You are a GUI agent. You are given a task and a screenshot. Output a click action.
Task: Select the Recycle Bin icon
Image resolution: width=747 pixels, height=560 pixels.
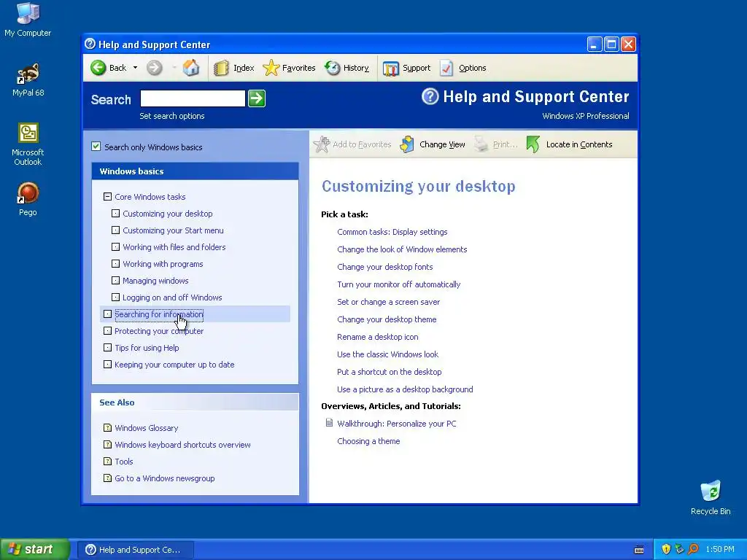tap(711, 497)
